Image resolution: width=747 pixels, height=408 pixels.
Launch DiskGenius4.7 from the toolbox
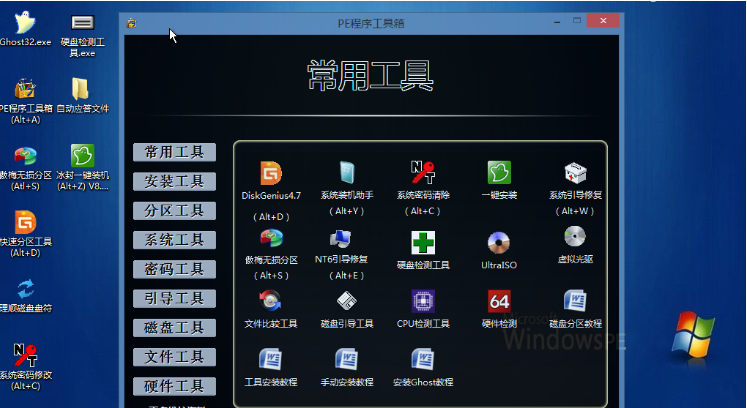(x=271, y=173)
